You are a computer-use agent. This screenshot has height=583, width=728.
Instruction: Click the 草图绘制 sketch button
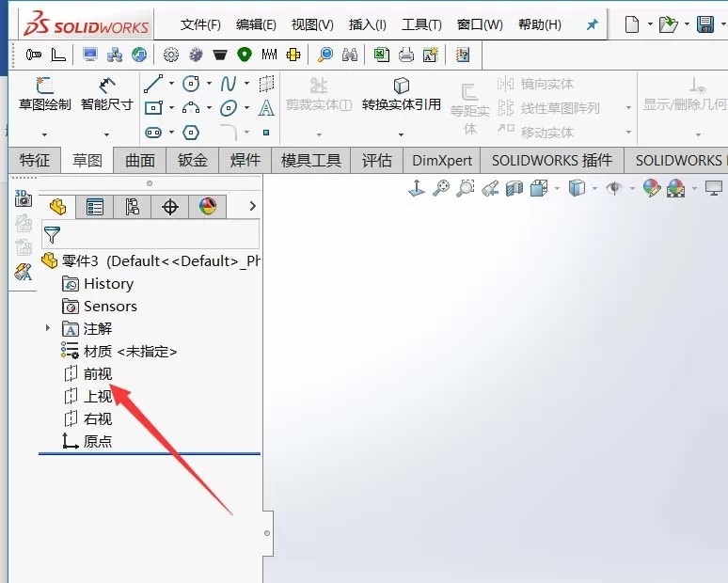[x=44, y=94]
